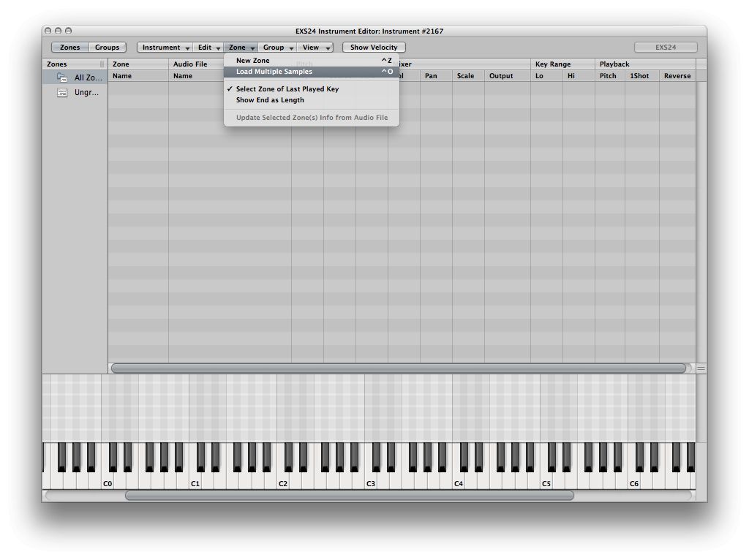Select the Ungrouped zones icon

[62, 93]
